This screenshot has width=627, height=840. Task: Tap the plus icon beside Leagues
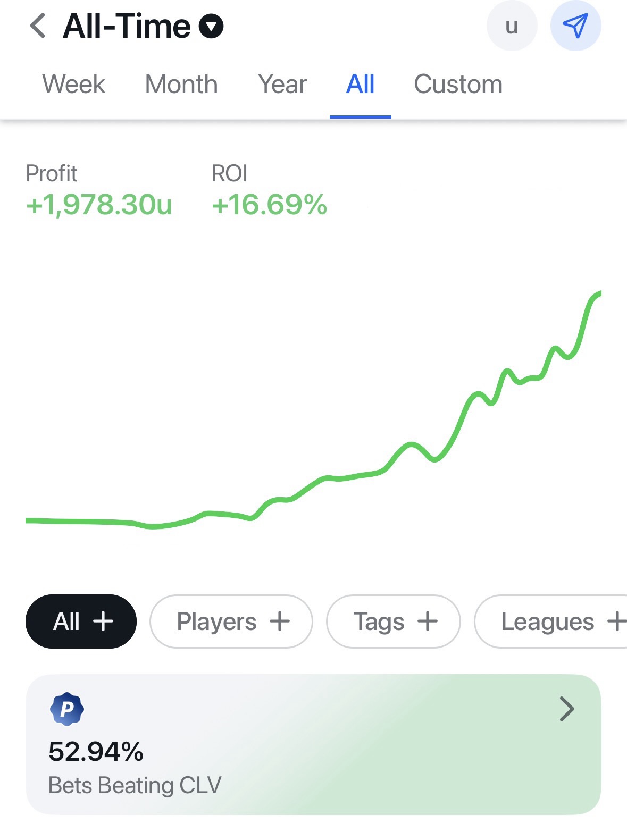point(617,621)
